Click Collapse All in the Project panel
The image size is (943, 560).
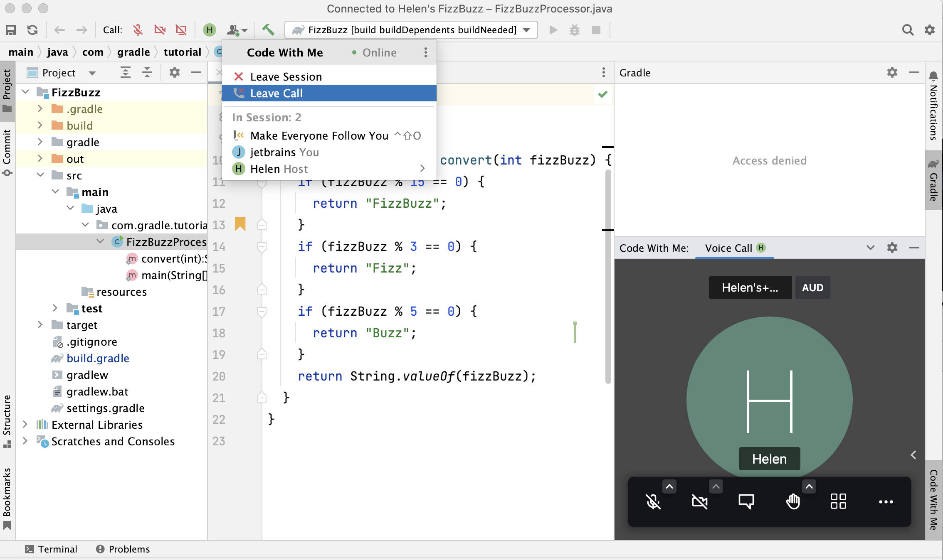[147, 73]
